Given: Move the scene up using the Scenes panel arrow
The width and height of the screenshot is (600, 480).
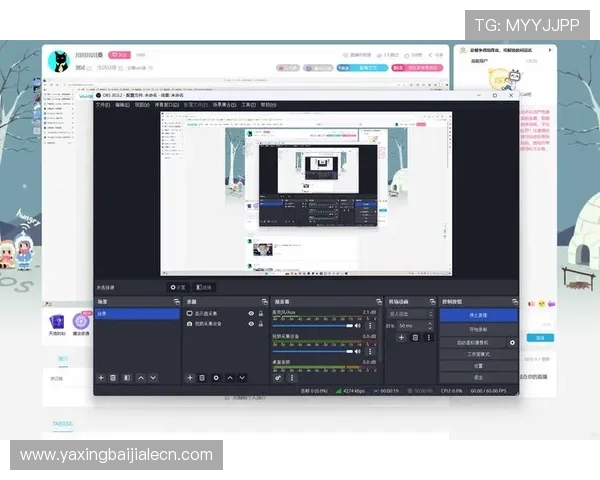Looking at the screenshot, I should [141, 378].
